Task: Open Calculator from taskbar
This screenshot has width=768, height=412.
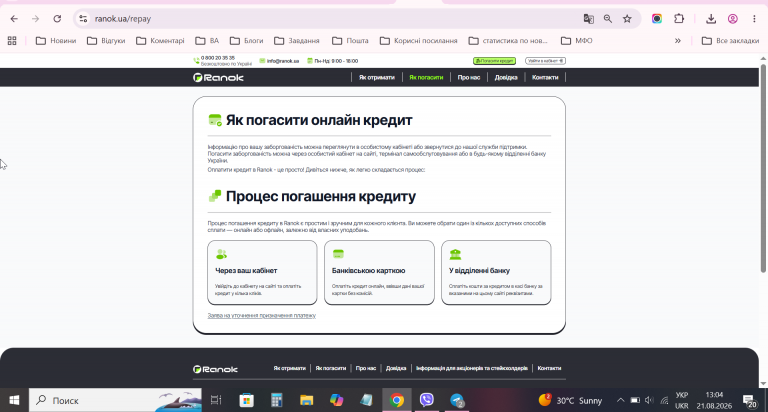Action: (277, 400)
